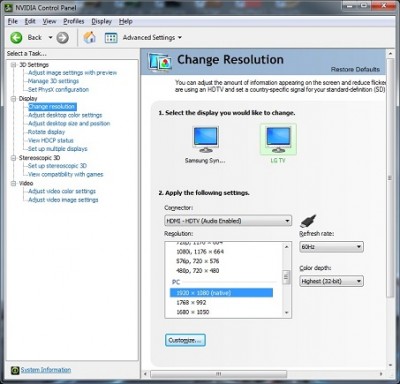Click Restore Defaults link
Image resolution: width=400 pixels, height=384 pixels.
[x=355, y=69]
